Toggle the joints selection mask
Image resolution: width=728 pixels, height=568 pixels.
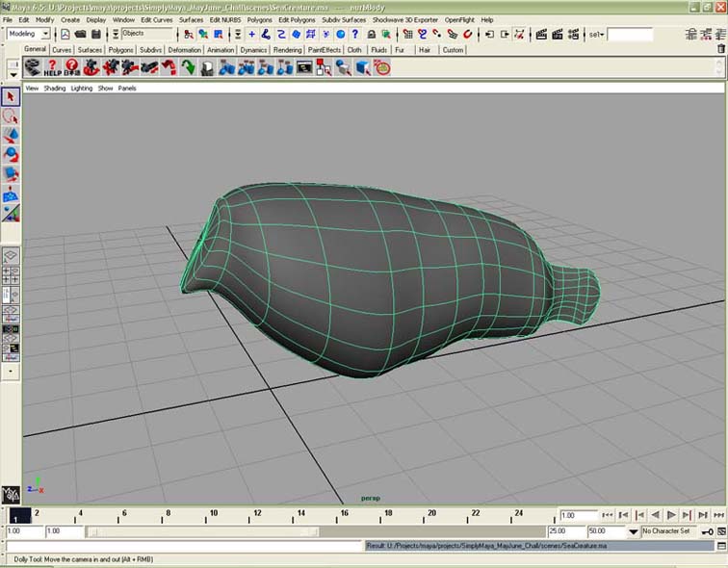point(266,35)
